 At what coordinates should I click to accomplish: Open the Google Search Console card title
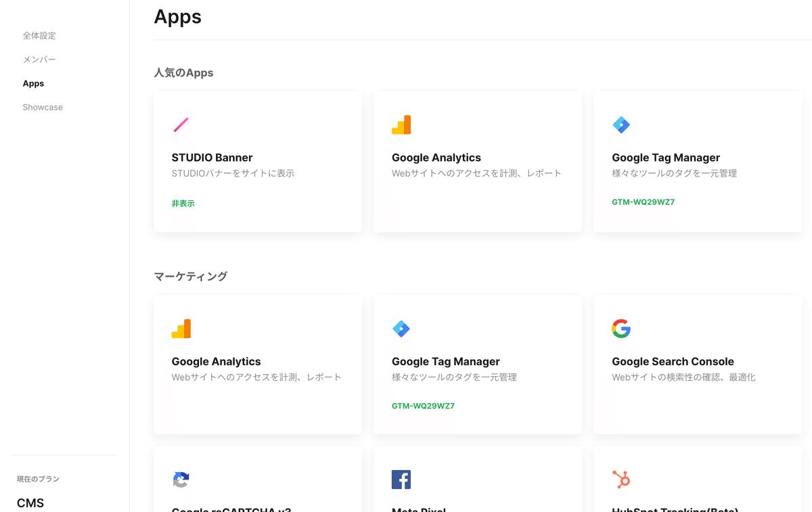(x=673, y=361)
